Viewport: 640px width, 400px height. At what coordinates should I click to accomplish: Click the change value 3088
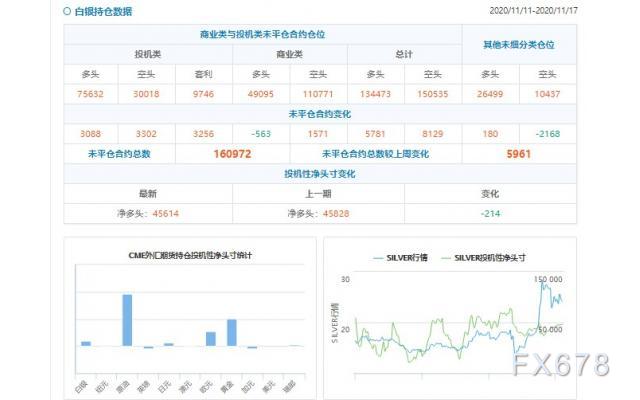click(x=90, y=134)
